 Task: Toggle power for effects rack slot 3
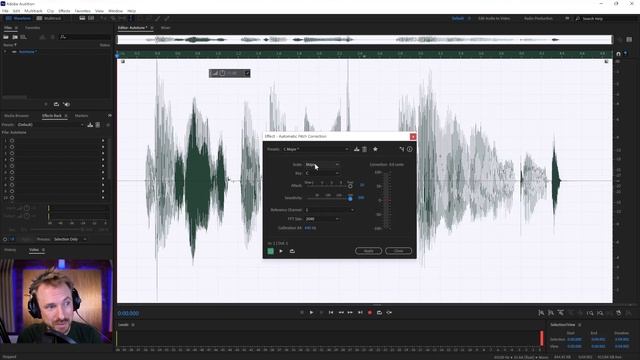click(12, 153)
